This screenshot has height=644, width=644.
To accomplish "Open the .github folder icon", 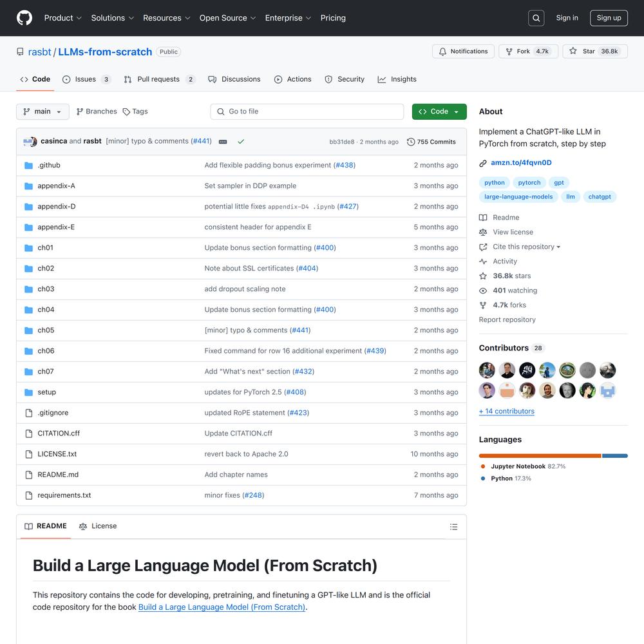I will tap(28, 166).
